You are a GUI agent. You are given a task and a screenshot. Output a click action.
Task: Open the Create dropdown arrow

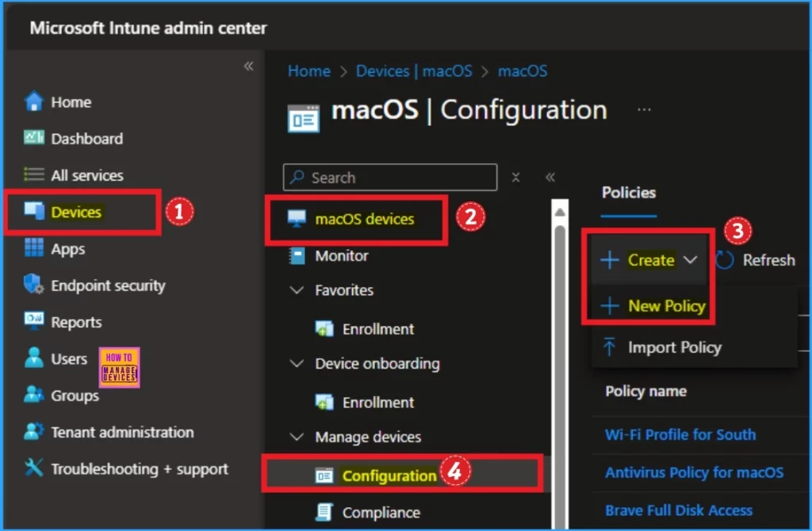pyautogui.click(x=691, y=260)
